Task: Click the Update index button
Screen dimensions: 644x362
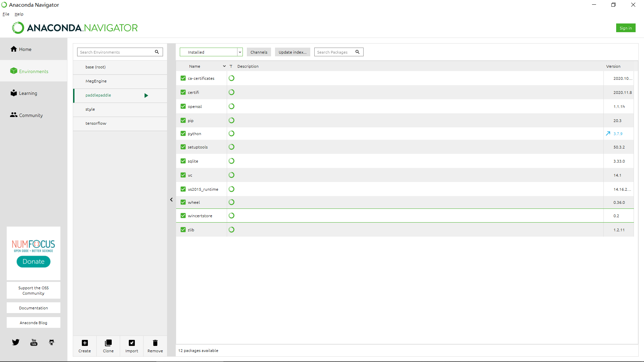Action: point(292,52)
